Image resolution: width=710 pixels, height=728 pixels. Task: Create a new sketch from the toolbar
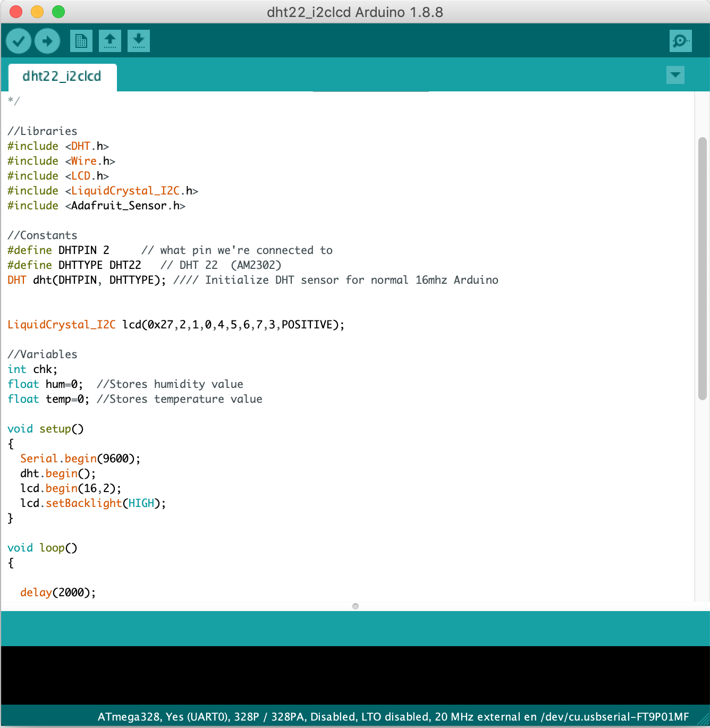click(81, 41)
